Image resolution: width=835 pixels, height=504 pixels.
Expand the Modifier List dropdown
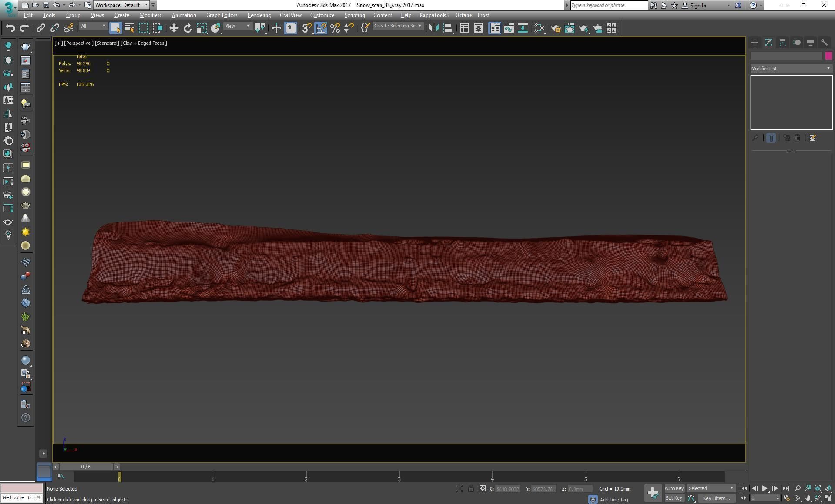pyautogui.click(x=791, y=69)
